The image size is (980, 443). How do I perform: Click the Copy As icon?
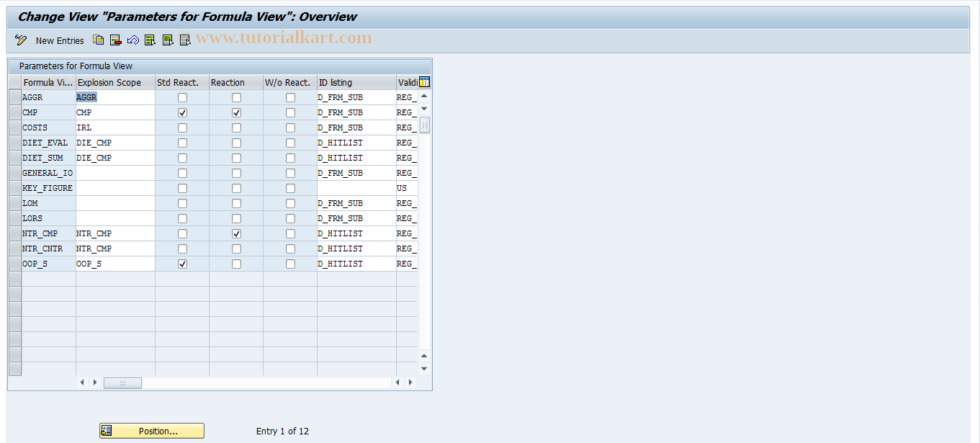pos(99,40)
